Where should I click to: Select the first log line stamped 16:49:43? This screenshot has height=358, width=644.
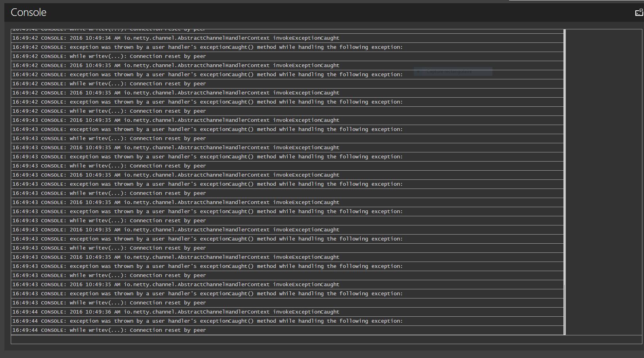tap(287, 120)
